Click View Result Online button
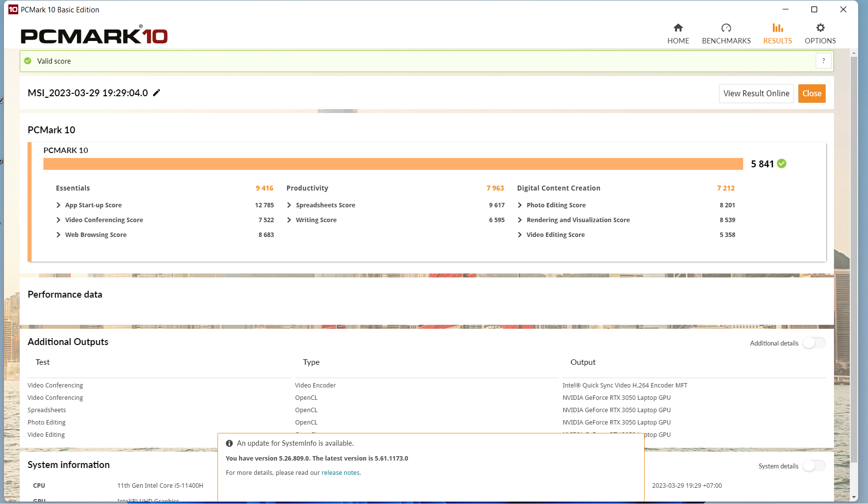The width and height of the screenshot is (868, 504). point(756,93)
